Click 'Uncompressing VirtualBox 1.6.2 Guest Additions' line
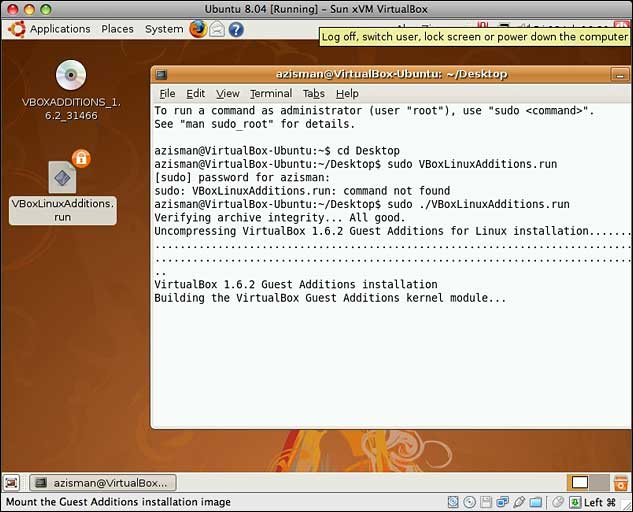This screenshot has height=512, width=633. click(x=392, y=231)
